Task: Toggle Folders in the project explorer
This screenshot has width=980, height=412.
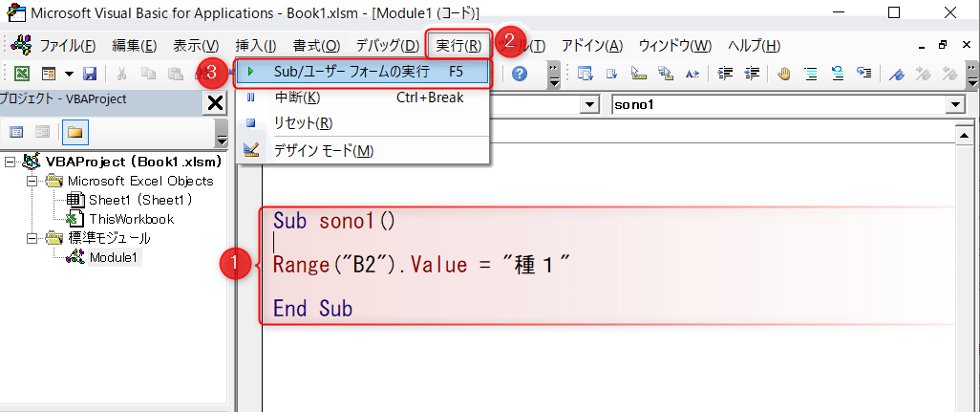Action: click(x=75, y=132)
